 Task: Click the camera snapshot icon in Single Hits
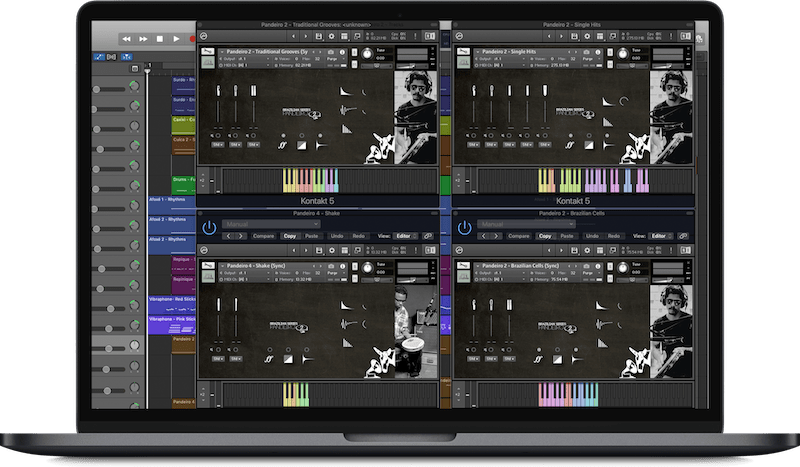pos(586,52)
